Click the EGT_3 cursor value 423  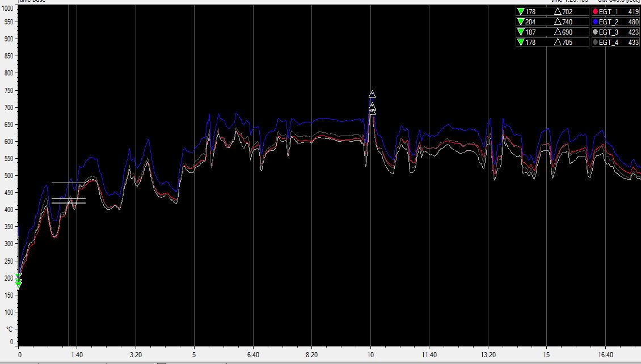point(633,32)
